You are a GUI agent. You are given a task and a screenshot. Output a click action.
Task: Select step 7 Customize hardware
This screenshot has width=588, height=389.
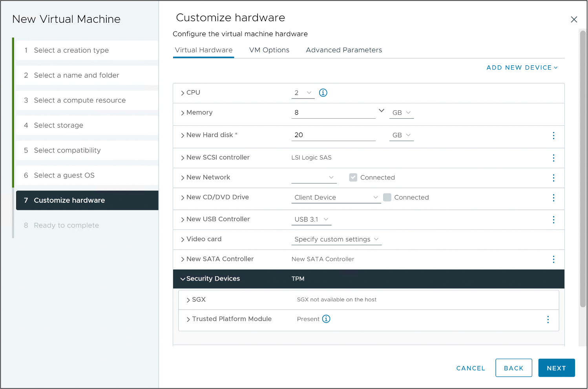87,200
